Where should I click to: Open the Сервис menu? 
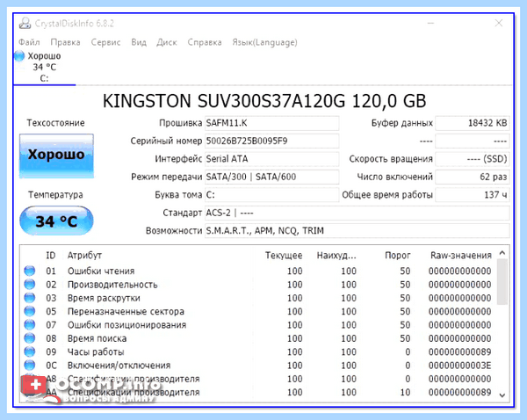105,42
